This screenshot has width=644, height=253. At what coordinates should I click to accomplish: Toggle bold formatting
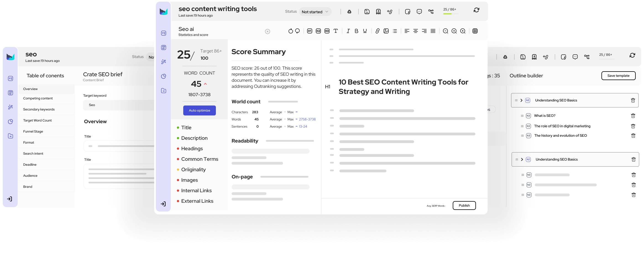[x=357, y=31]
